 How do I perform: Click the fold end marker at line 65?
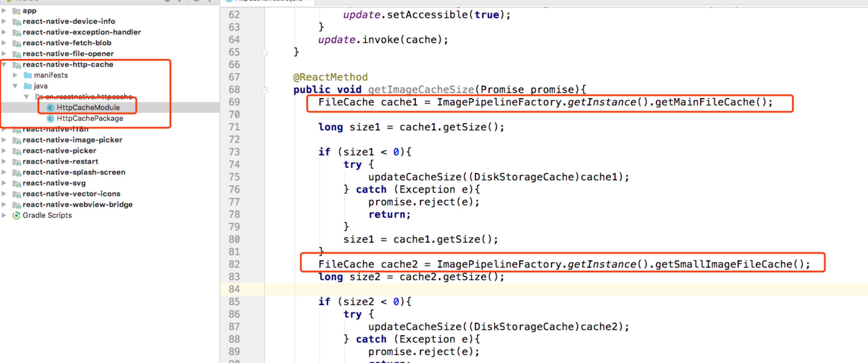tap(264, 52)
